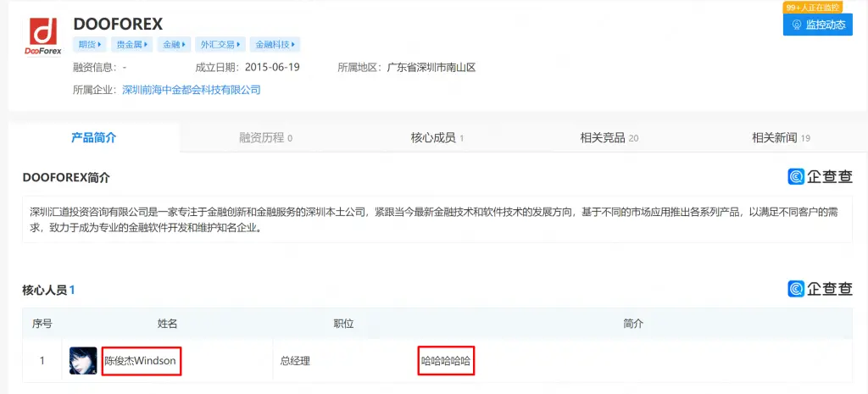
Task: Click the 哈哈哈哈哈 intro text
Action: 446,361
